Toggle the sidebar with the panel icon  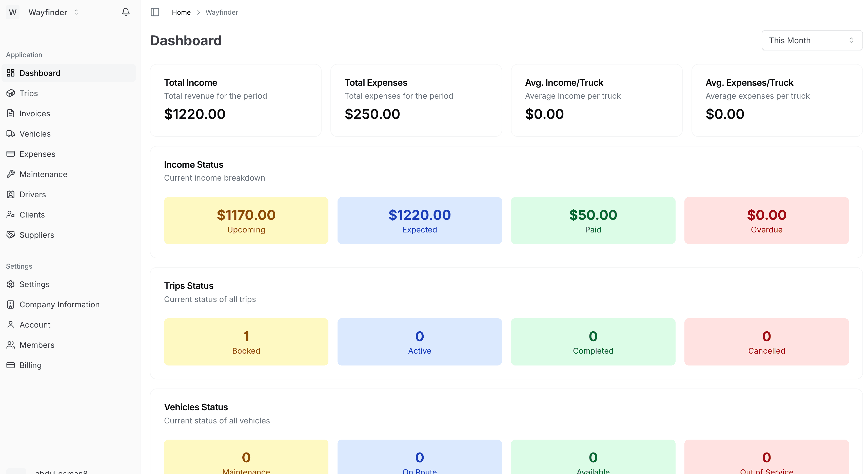click(155, 12)
